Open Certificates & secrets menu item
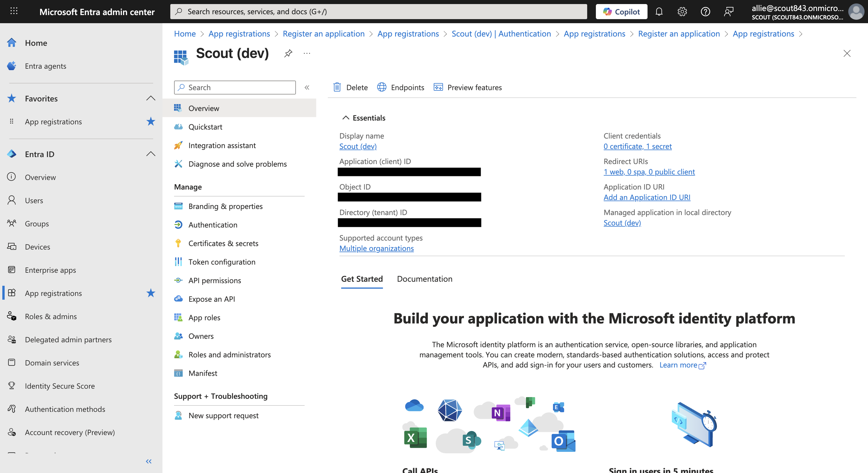This screenshot has width=868, height=473. point(223,243)
